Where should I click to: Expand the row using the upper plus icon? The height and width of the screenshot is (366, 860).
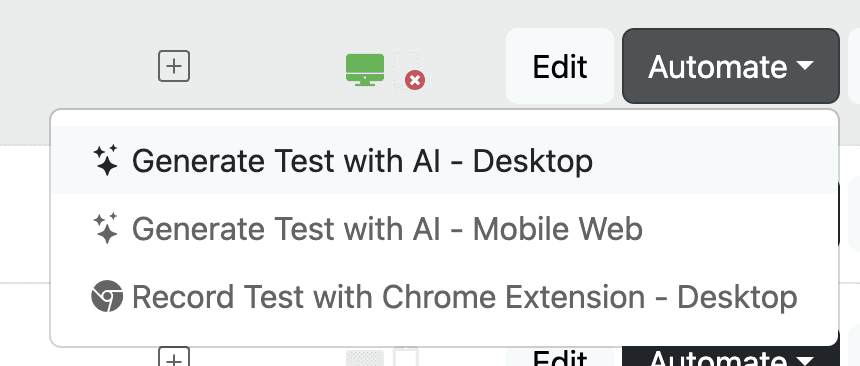[174, 66]
